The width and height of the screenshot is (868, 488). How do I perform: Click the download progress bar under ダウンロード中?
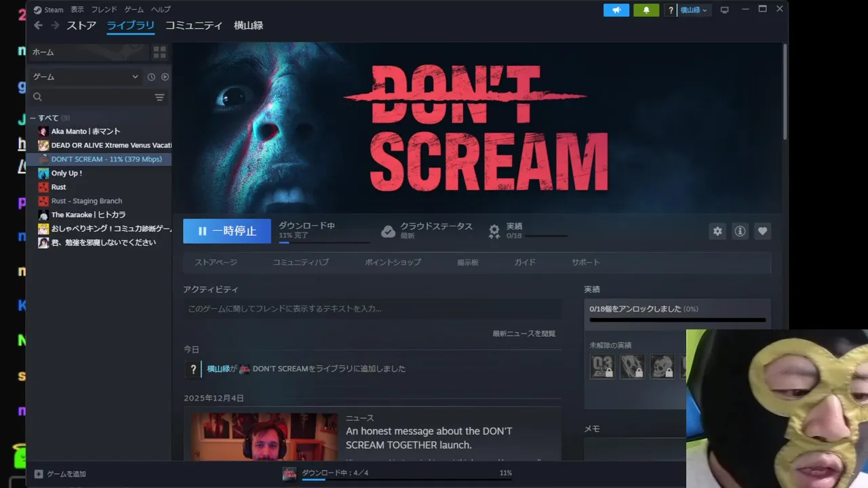tap(324, 242)
